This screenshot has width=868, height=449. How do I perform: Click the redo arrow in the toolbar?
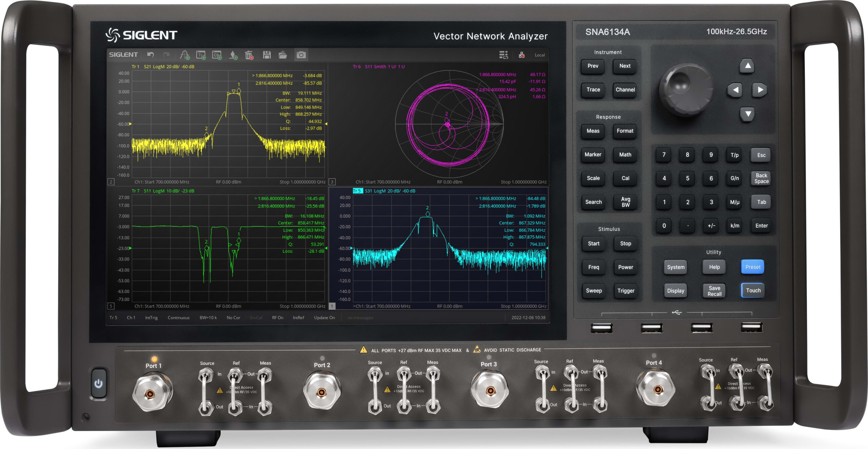(166, 55)
